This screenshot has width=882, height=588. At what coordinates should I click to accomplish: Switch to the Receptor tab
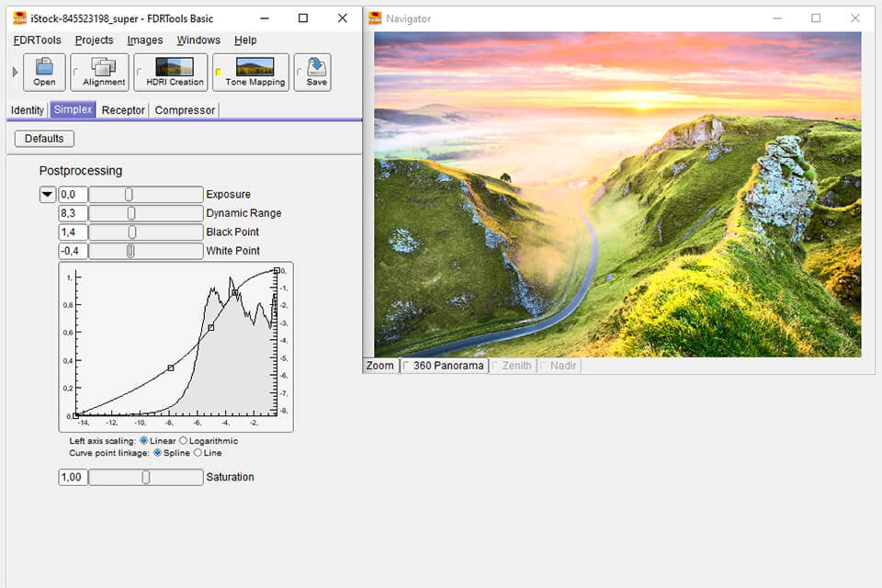(x=122, y=109)
